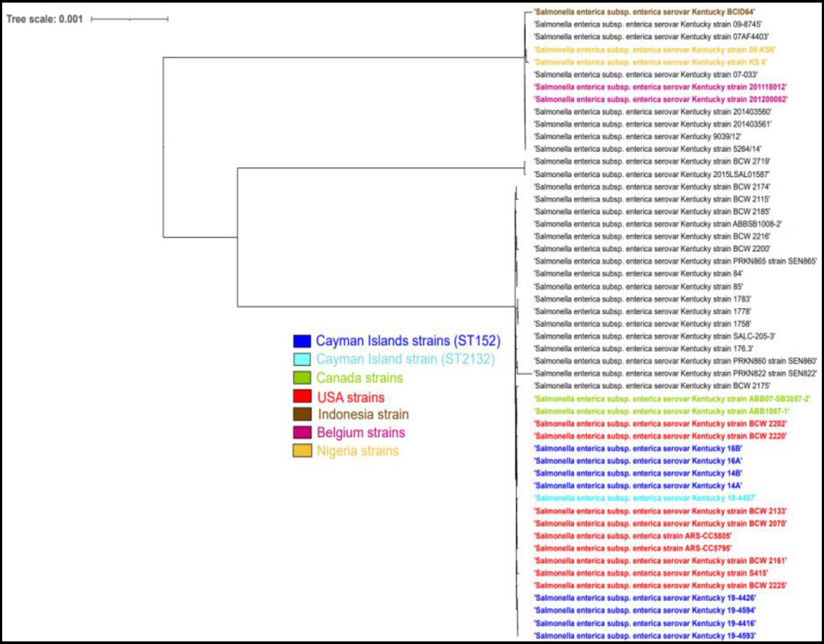The image size is (824, 644).
Task: Click the strain 07-033 leaf label
Action: 646,75
